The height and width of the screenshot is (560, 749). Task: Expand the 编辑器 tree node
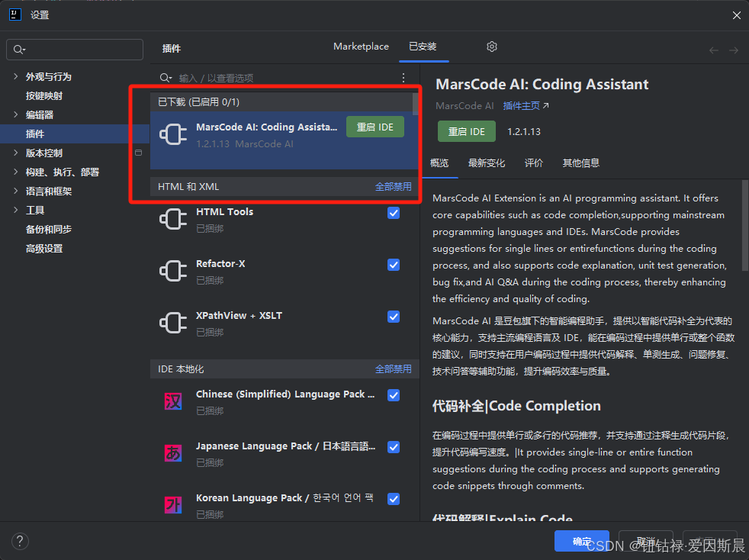tap(16, 114)
